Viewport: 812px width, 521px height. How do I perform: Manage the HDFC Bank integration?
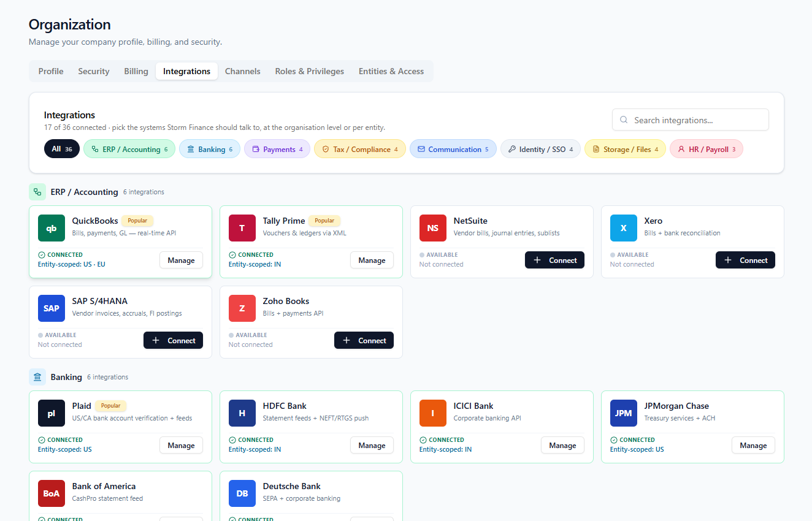point(372,445)
